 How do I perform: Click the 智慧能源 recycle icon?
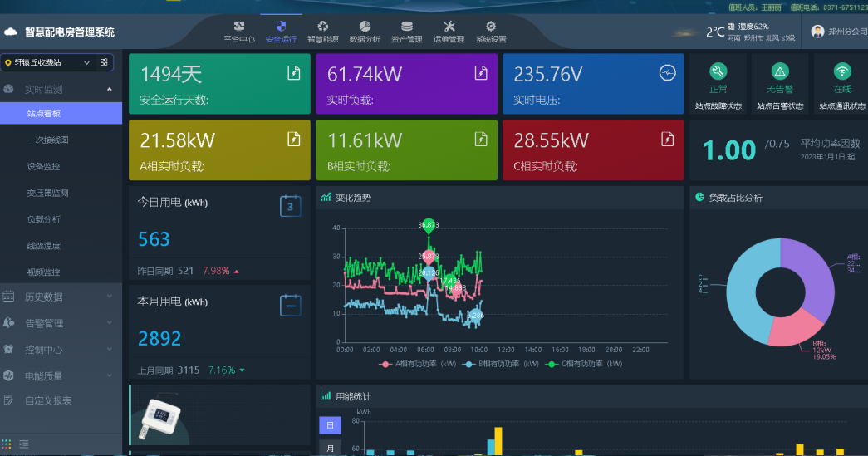(323, 27)
